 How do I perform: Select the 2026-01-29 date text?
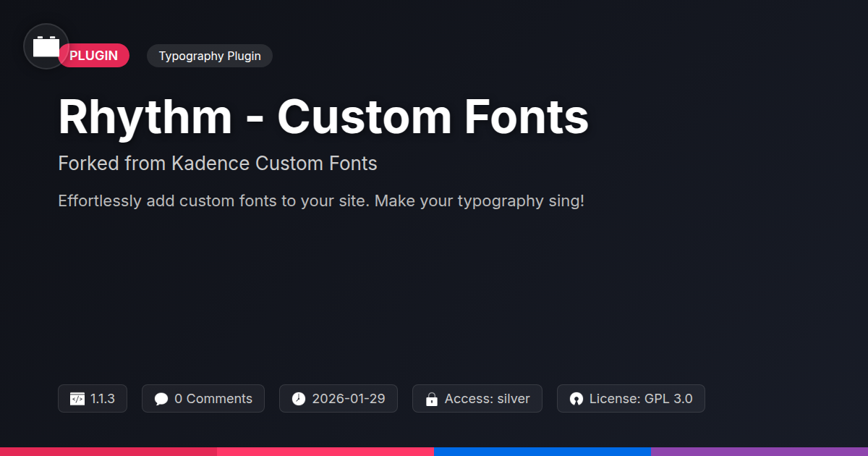(x=349, y=399)
